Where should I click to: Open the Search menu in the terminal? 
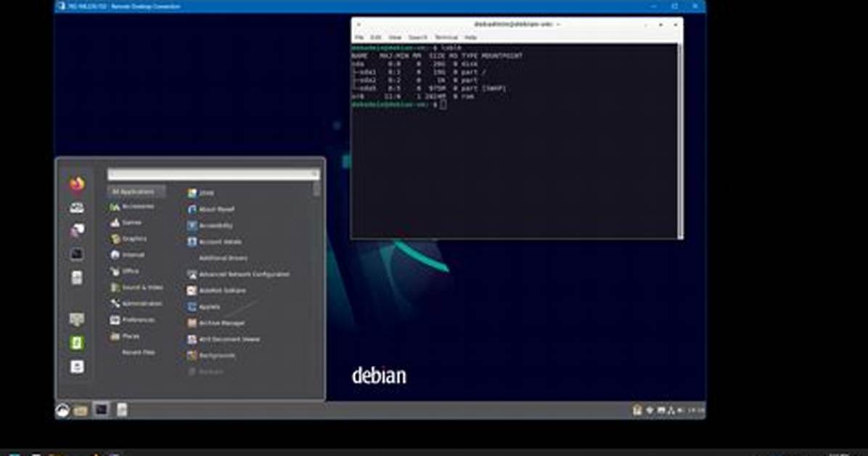click(417, 38)
